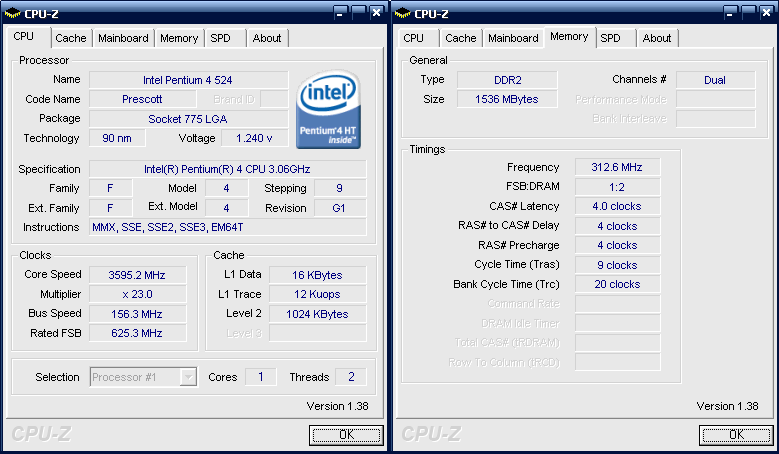Screen dimensions: 779x454
Task: Click the FSB:DRAM value '1:2'
Action: click(618, 187)
